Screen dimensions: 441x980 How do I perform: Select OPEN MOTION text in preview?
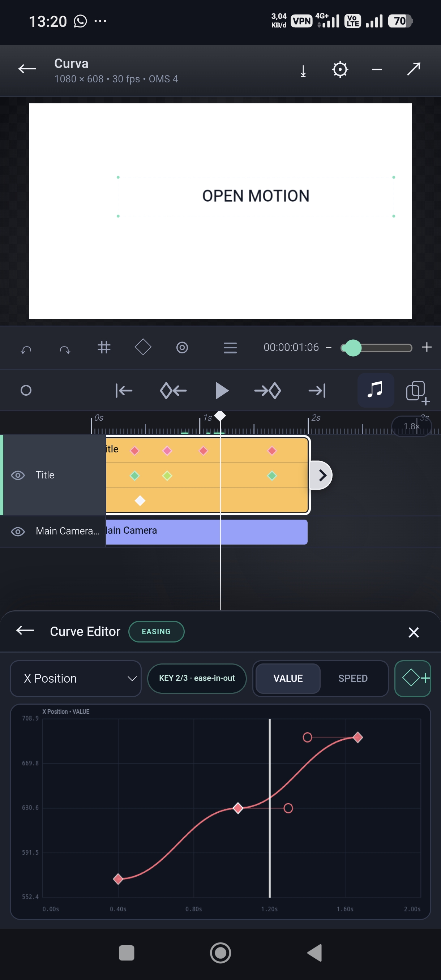pos(256,196)
